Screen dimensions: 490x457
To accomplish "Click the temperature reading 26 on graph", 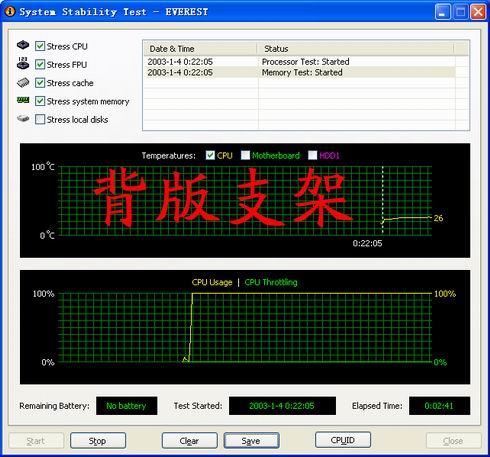I will (438, 218).
